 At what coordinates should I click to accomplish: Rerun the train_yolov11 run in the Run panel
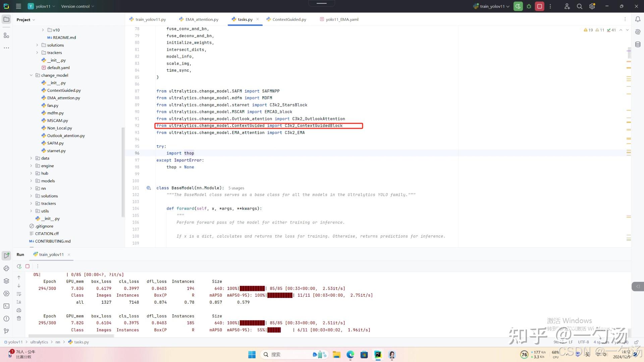pos(19,266)
